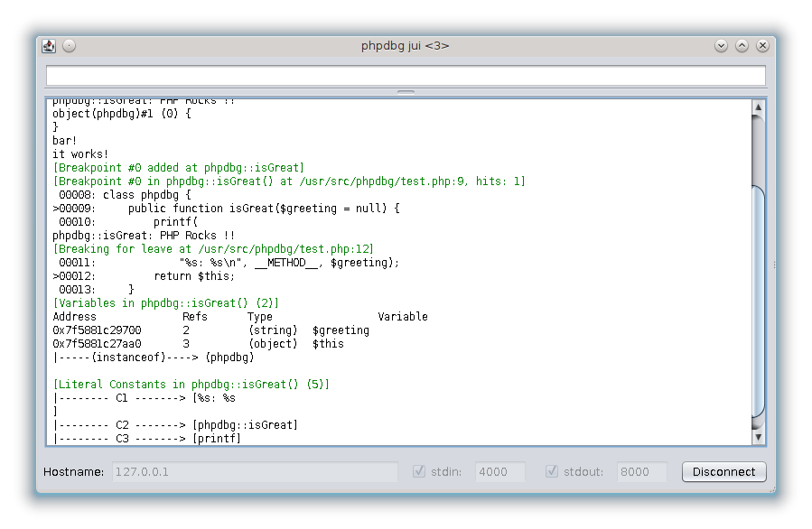The height and width of the screenshot is (529, 812).
Task: Click the window title 'phpdbg jui <3>'
Action: point(406,46)
